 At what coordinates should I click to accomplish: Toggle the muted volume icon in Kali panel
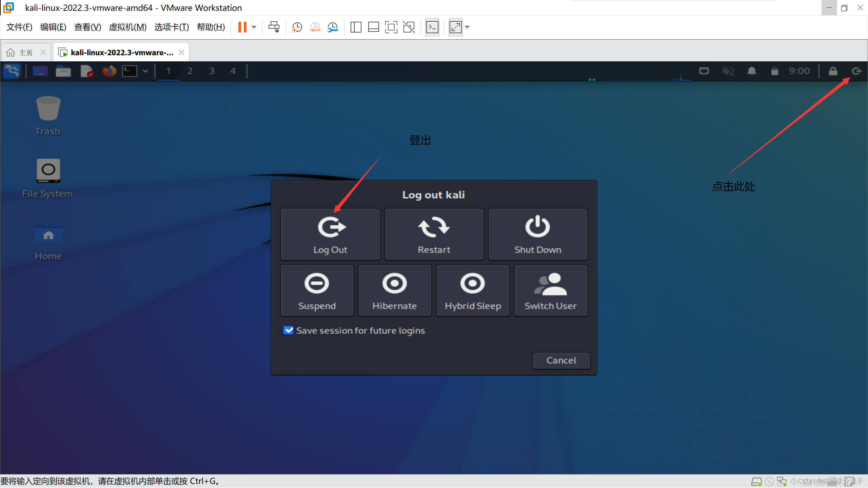tap(728, 71)
